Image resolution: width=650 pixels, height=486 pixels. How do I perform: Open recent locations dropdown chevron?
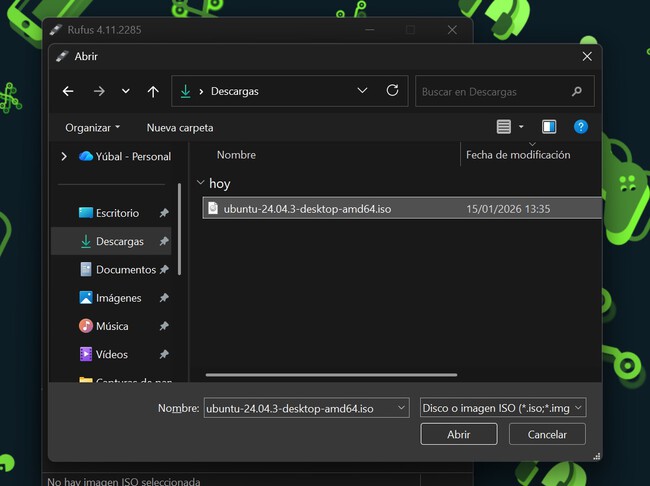click(x=125, y=91)
